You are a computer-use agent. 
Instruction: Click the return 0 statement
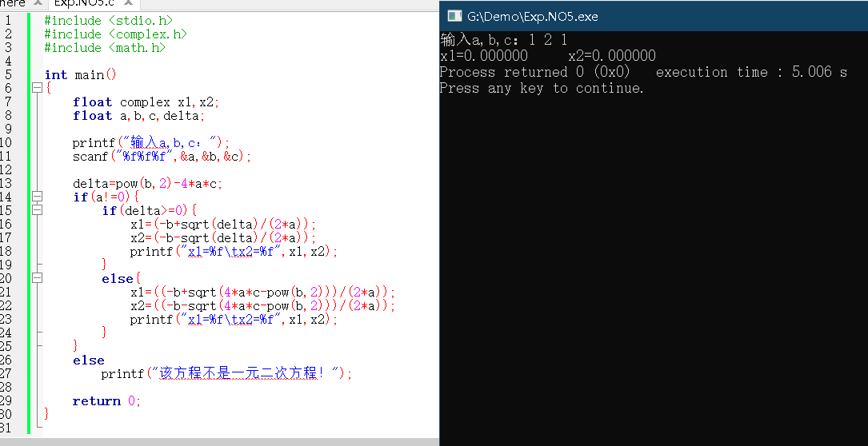point(107,400)
